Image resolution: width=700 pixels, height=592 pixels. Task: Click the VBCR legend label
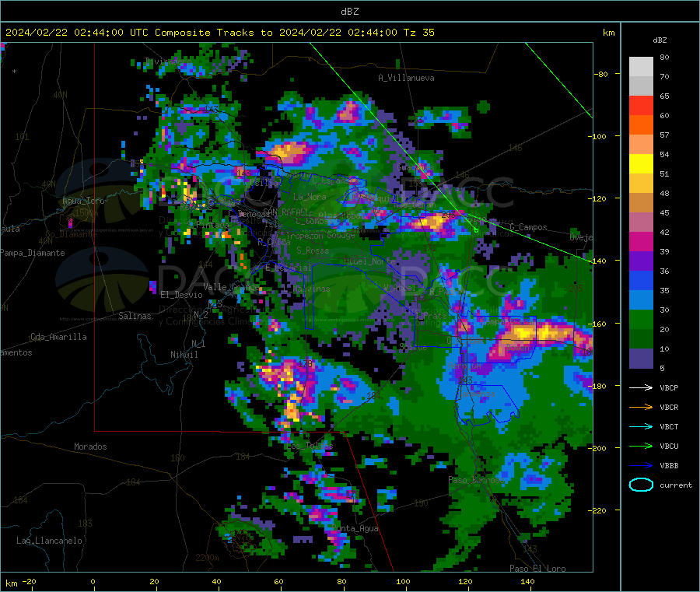click(x=669, y=407)
